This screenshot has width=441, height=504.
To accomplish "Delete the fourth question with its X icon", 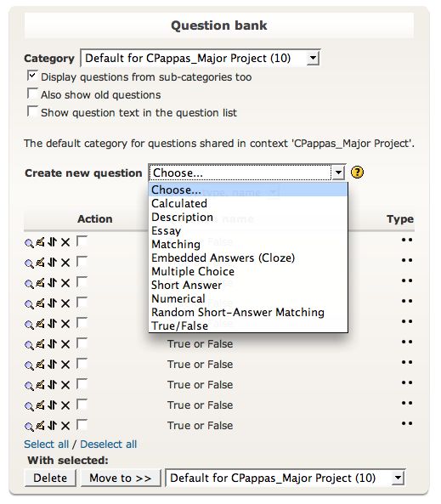I will (65, 303).
